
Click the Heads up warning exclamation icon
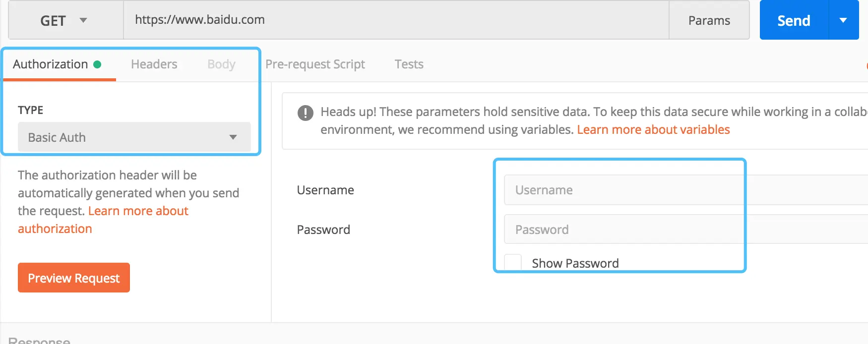pyautogui.click(x=305, y=113)
